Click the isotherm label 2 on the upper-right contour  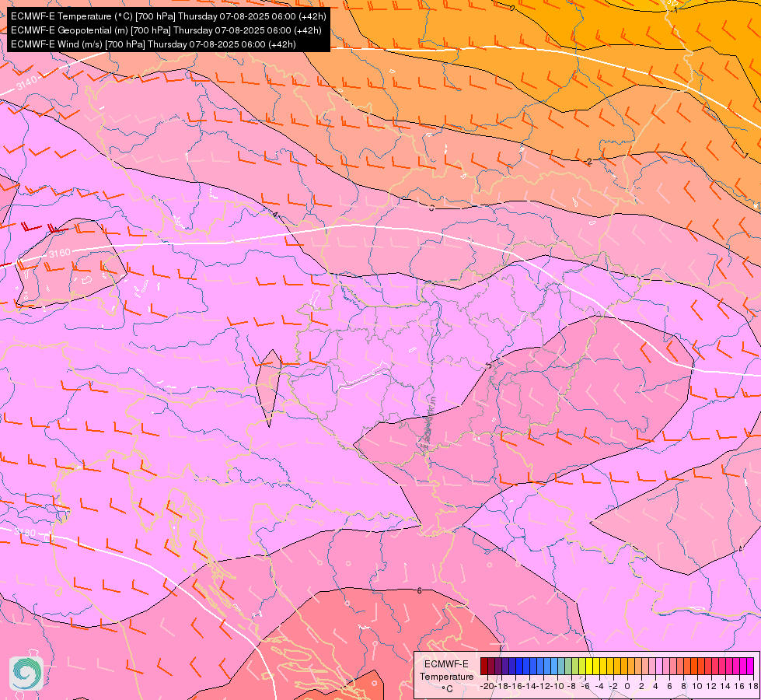[589, 161]
